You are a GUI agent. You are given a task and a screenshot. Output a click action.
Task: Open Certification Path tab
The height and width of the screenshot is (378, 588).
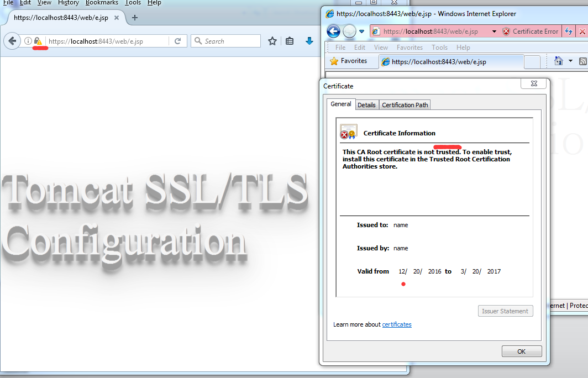pos(405,105)
